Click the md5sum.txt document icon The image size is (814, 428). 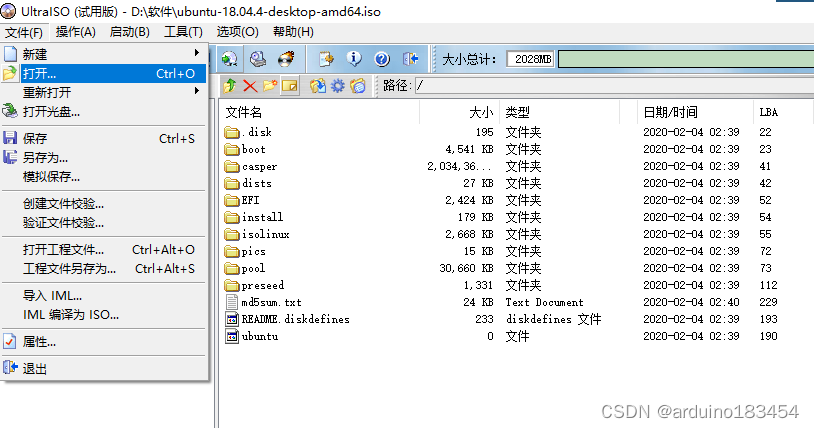232,302
